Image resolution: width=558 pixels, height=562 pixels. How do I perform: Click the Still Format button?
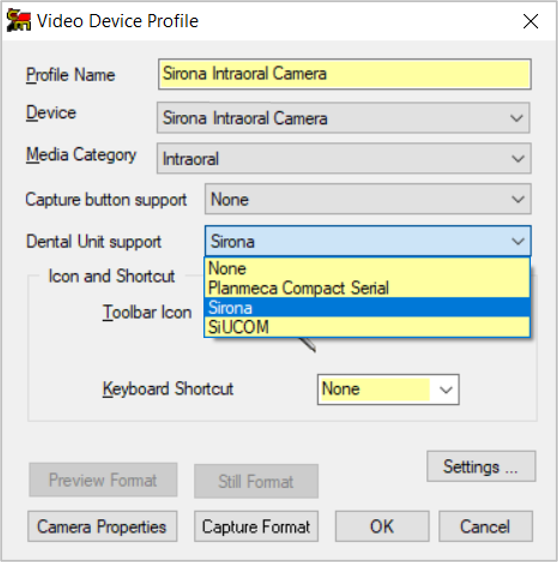click(256, 481)
